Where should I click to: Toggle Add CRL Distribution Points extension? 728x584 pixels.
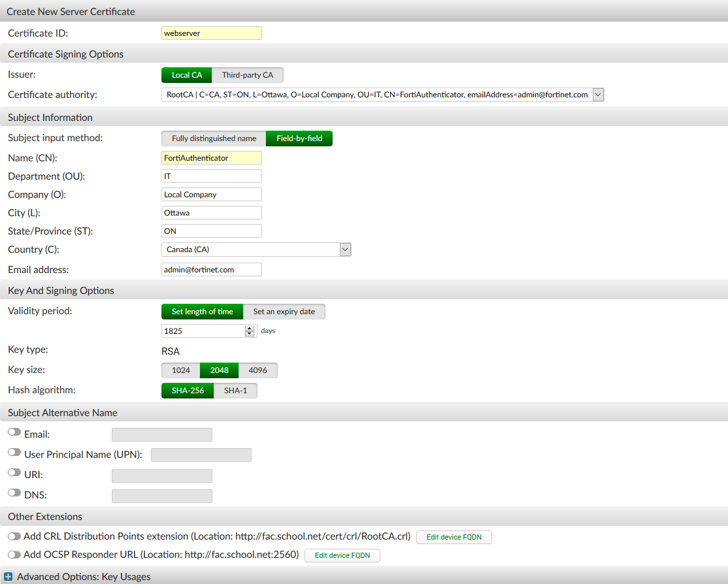click(14, 536)
